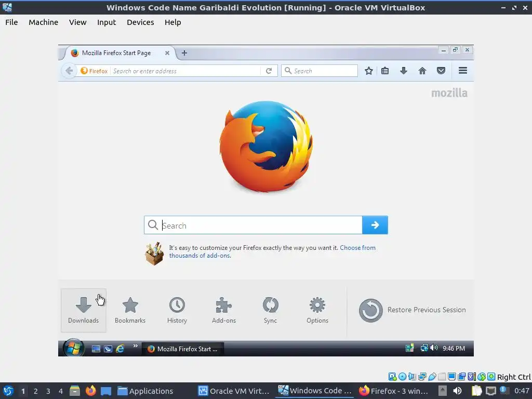The image size is (532, 399).
Task: Click the Windows Vista Start orb
Action: point(73,348)
